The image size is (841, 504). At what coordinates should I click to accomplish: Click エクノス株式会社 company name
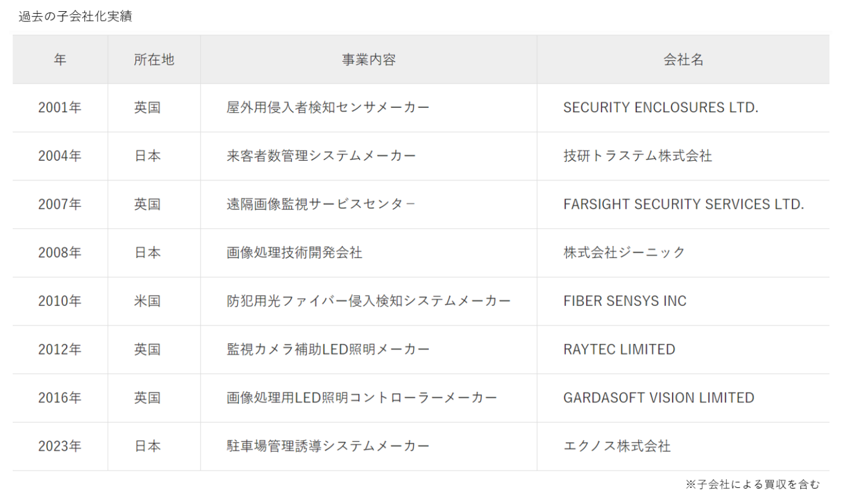tap(617, 446)
